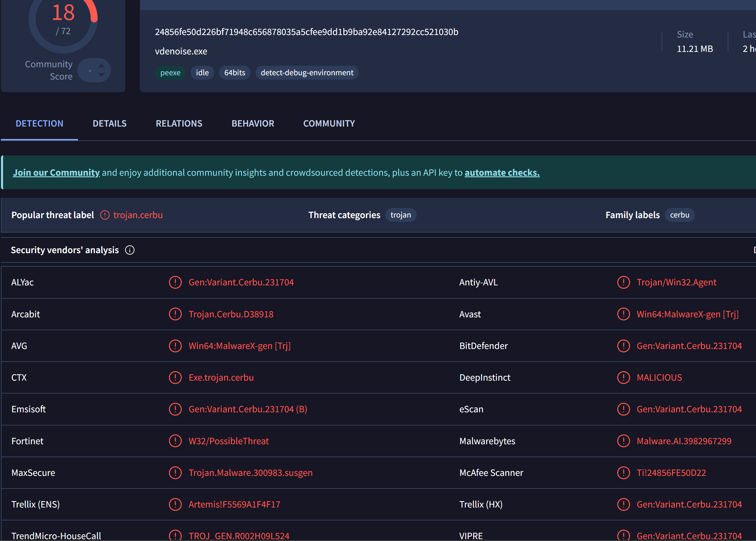Click the alert icon in BitDefender row
756x541 pixels.
[624, 346]
